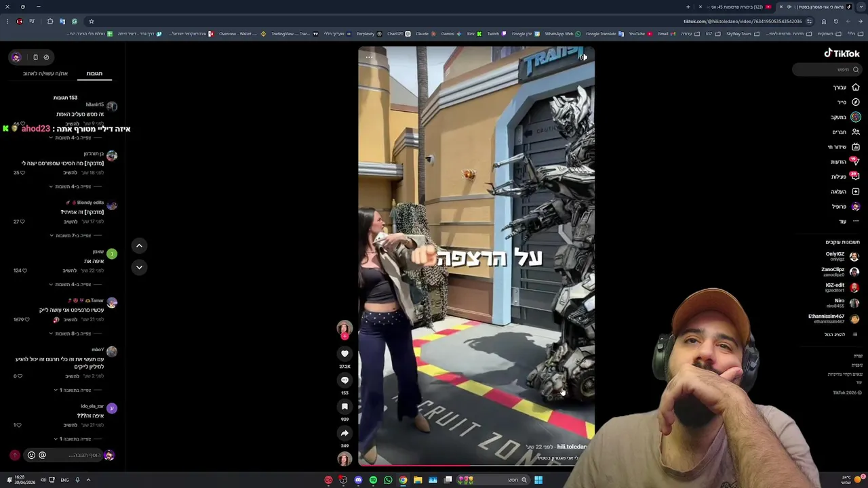This screenshot has height=488, width=868.
Task: Switch to Comments (תגובות) tab
Action: tap(94, 73)
